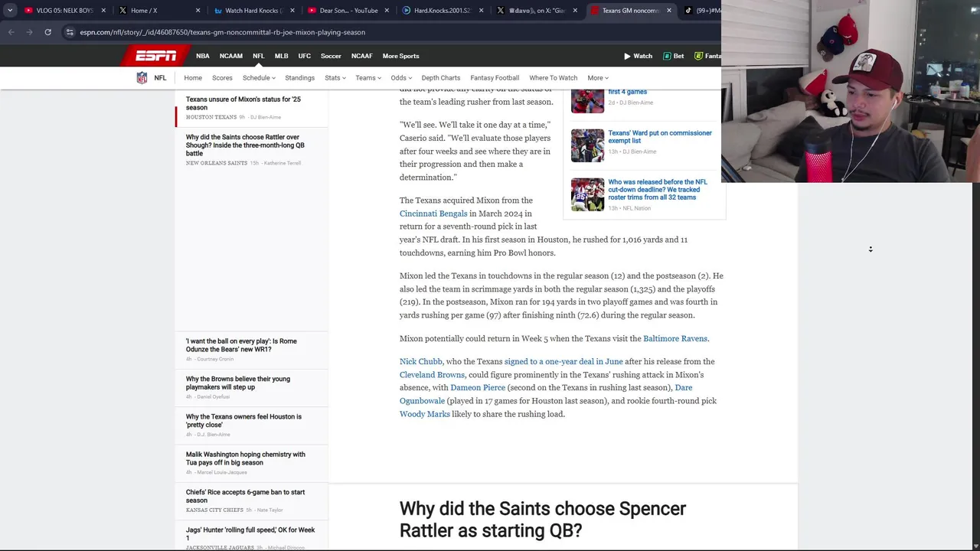This screenshot has height=551, width=980.
Task: Open 'Why did the Saints choose Rattler' sidebar story
Action: pyautogui.click(x=245, y=145)
